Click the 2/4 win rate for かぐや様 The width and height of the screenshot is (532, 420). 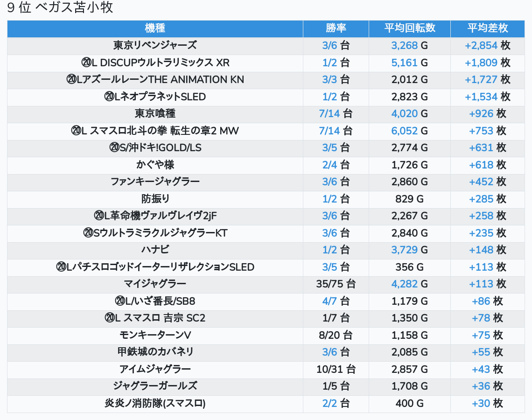point(329,165)
